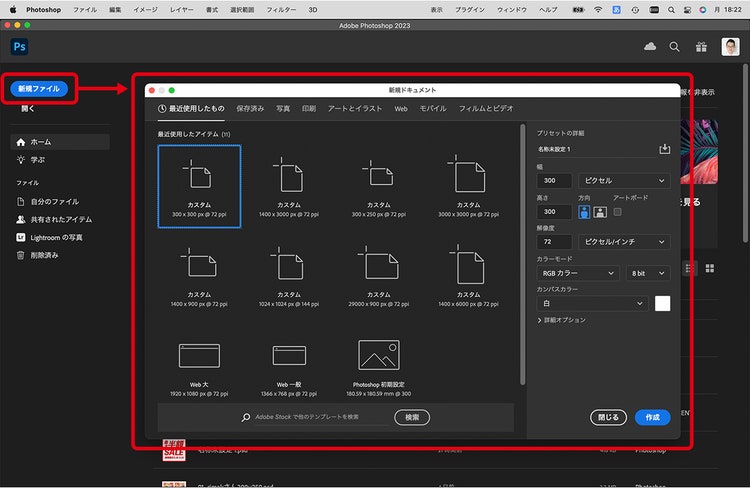750x488 pixels.
Task: Select the Web 一般 1366 x 768 preset
Action: tap(289, 368)
